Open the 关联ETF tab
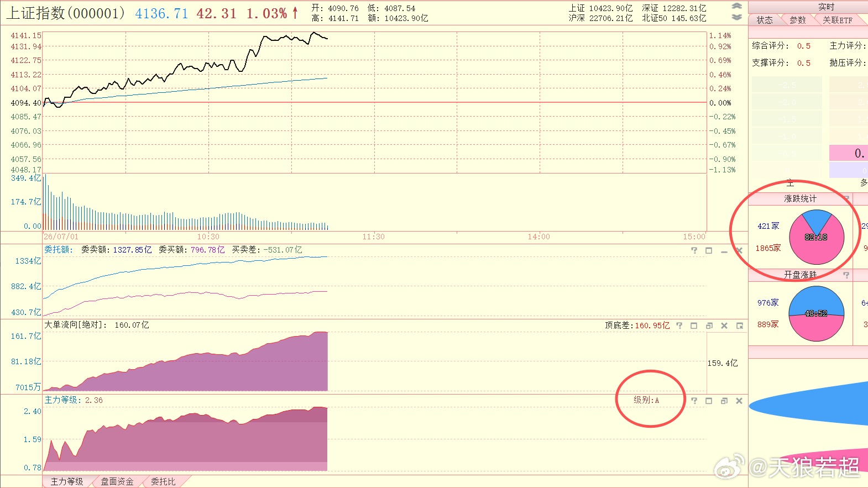 tap(838, 20)
